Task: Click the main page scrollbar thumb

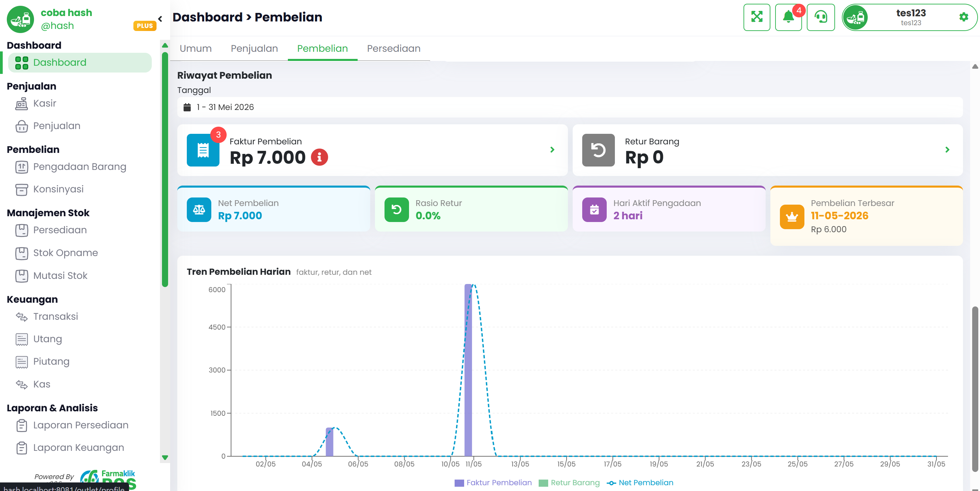Action: coord(975,389)
